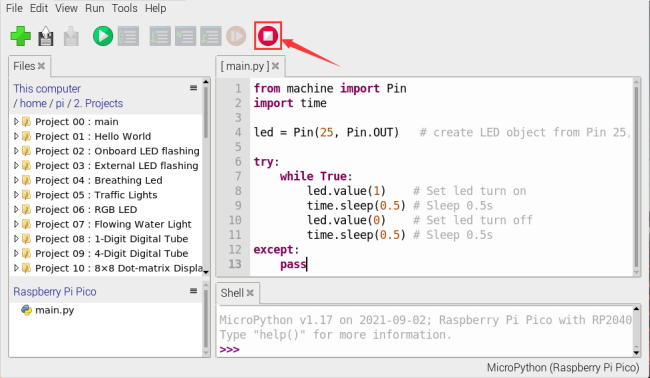
Task: Open the File menu
Action: pyautogui.click(x=14, y=8)
